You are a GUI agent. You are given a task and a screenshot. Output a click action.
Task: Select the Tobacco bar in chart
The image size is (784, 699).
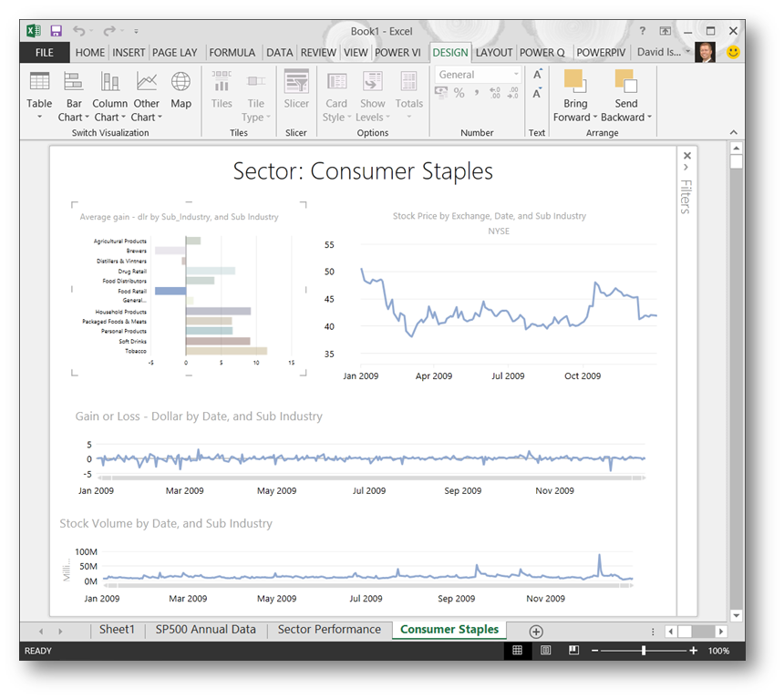226,351
